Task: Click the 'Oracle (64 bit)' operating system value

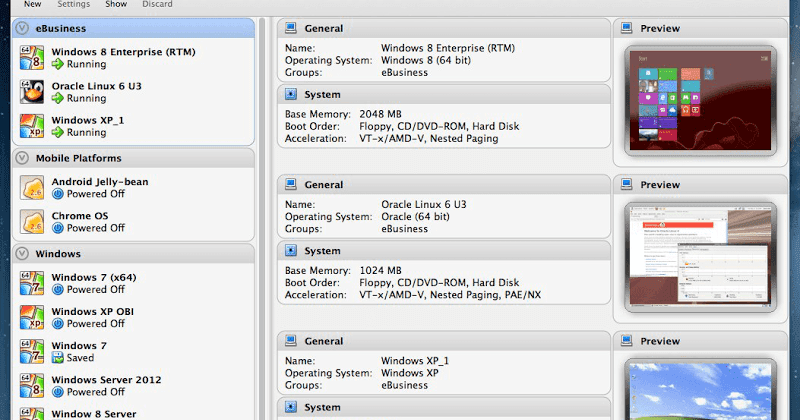Action: pos(415,216)
